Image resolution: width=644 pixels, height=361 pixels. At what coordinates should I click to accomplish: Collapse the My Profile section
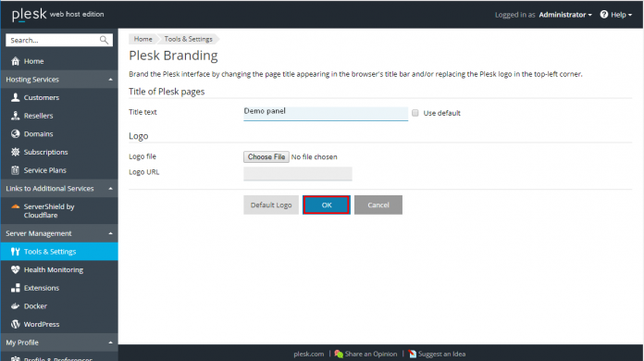(110, 342)
